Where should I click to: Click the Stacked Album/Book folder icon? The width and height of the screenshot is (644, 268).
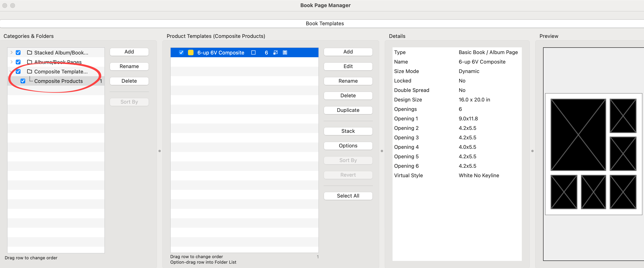pyautogui.click(x=30, y=53)
